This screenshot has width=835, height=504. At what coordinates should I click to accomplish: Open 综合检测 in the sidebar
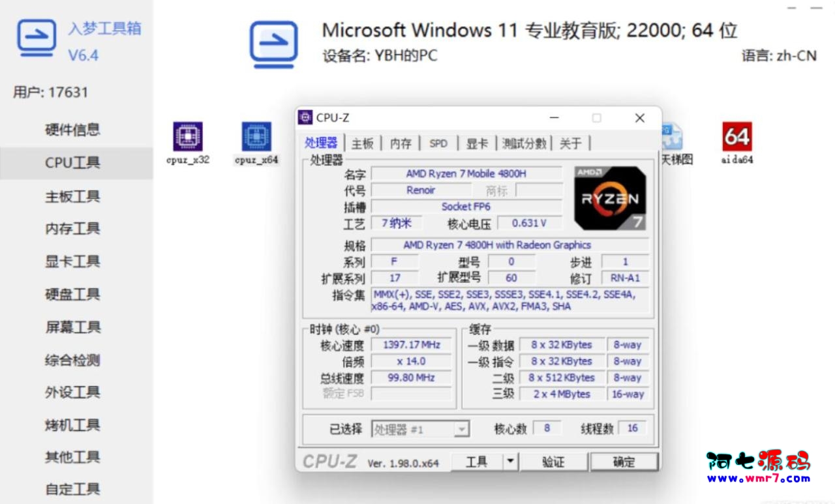coord(72,360)
